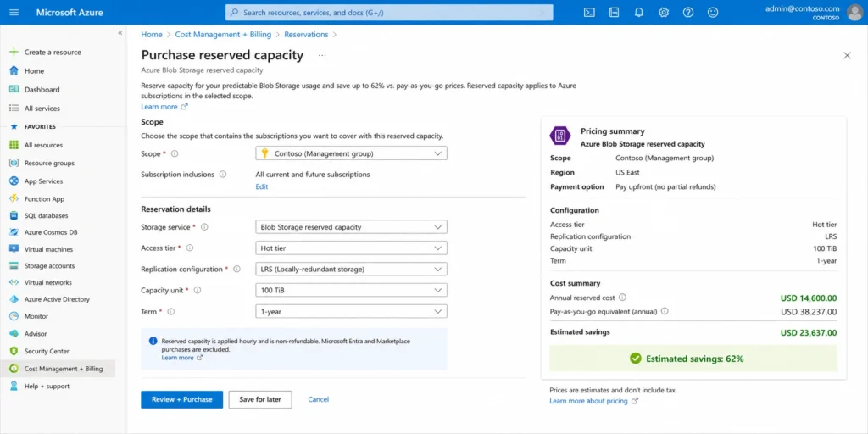Viewport: 868px width, 434px height.
Task: Click the All resources grid icon
Action: [14, 145]
